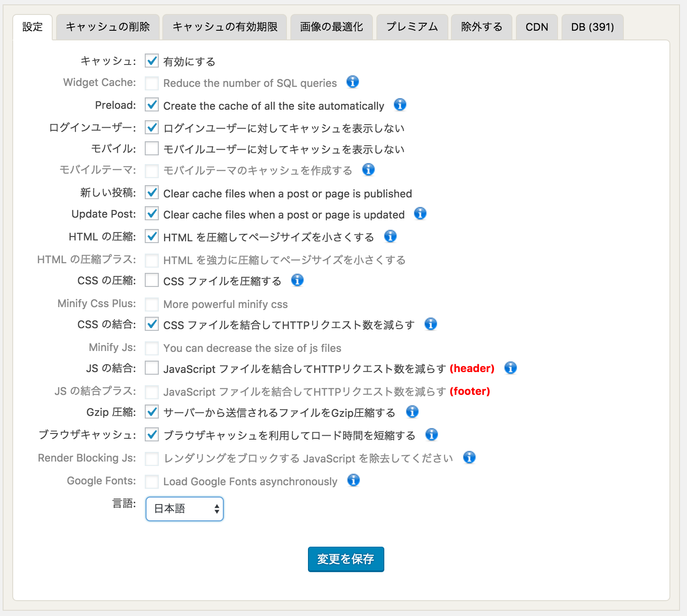Enable the CSS ファイルを圧縮する checkbox
The width and height of the screenshot is (687, 616).
(151, 280)
